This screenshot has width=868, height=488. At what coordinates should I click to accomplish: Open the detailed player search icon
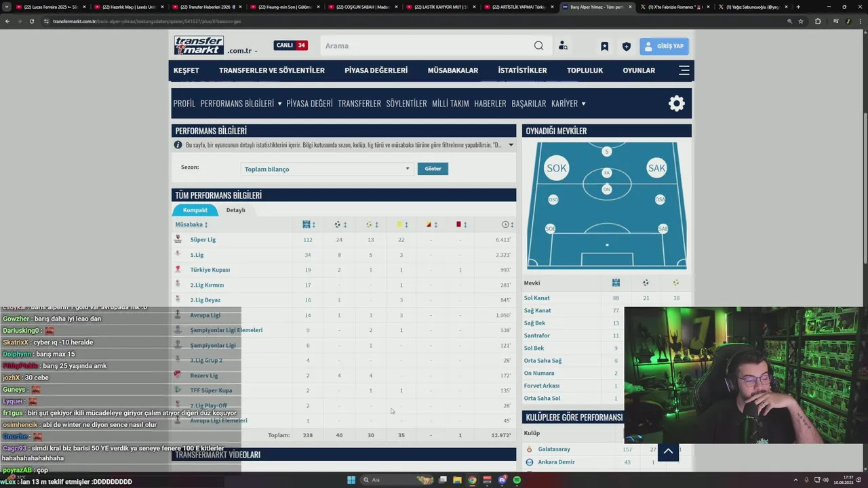(x=563, y=46)
